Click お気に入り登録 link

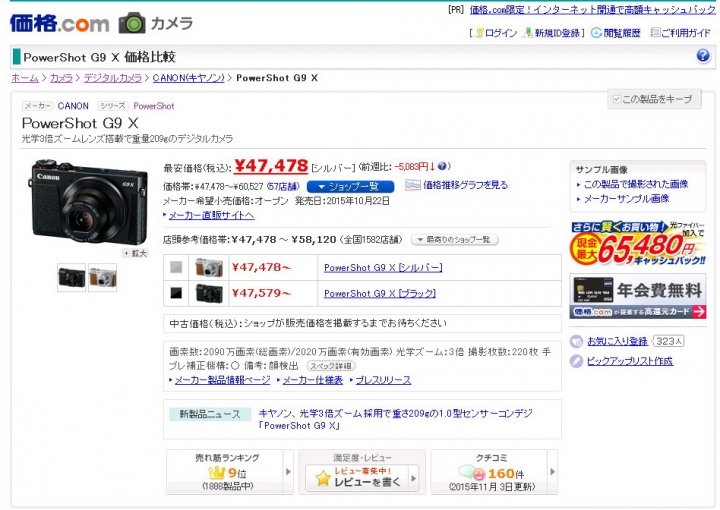[x=617, y=342]
